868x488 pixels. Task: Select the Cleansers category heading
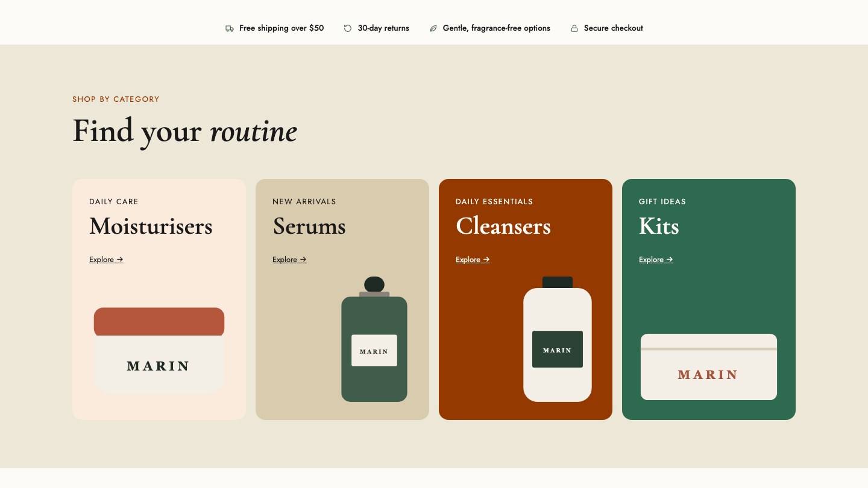click(503, 227)
